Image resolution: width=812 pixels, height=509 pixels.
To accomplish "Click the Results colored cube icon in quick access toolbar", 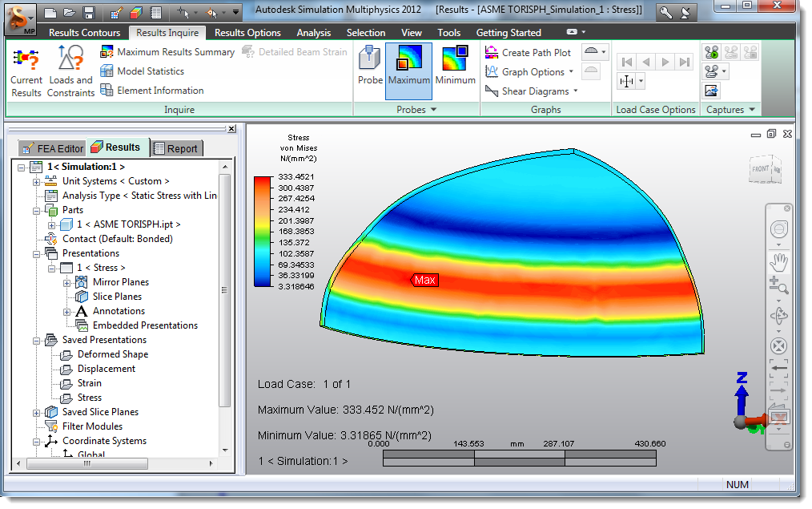I will coord(136,13).
